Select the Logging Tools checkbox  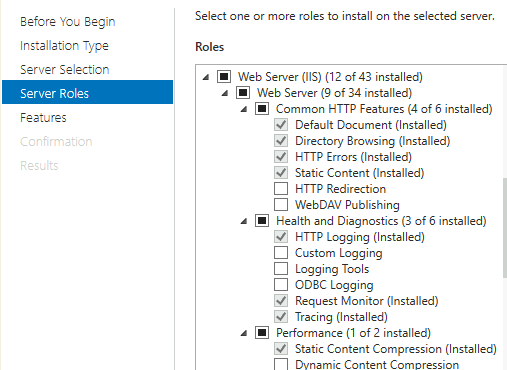[x=281, y=269]
